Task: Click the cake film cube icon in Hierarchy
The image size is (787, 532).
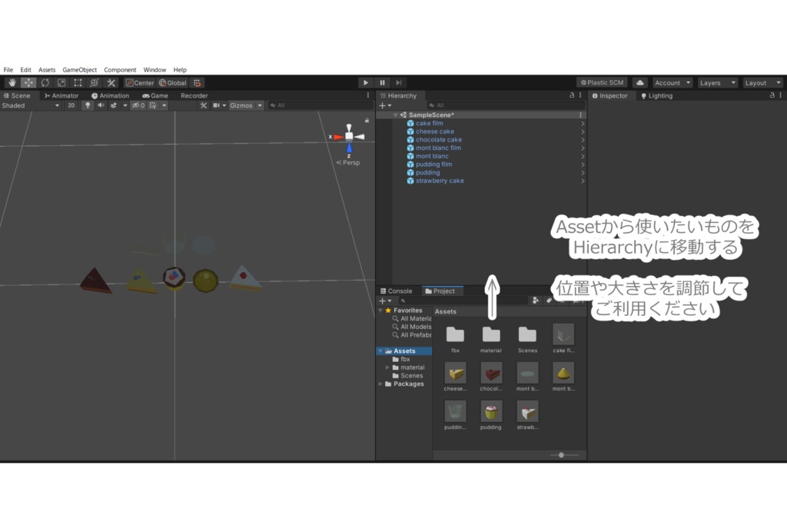Action: coord(410,124)
